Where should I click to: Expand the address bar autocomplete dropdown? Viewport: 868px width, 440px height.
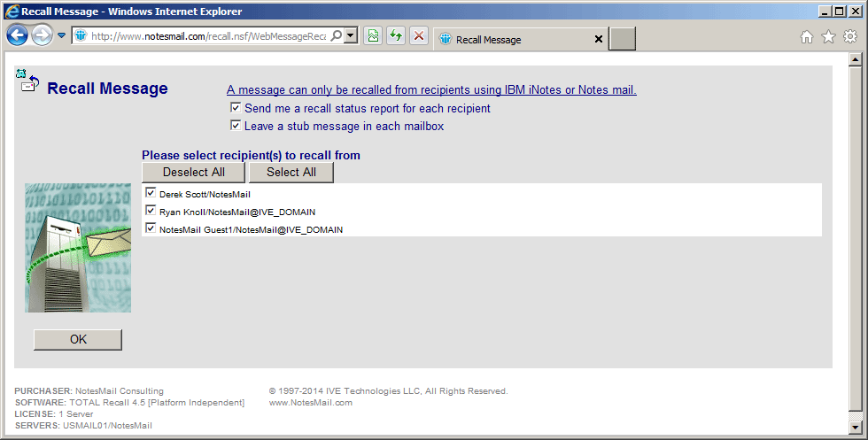coord(351,36)
